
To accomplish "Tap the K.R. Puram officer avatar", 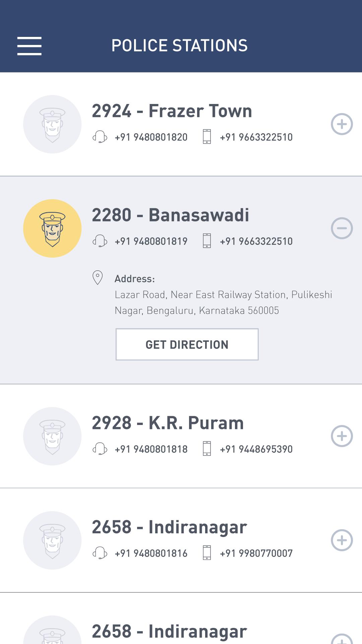I will 52,436.
